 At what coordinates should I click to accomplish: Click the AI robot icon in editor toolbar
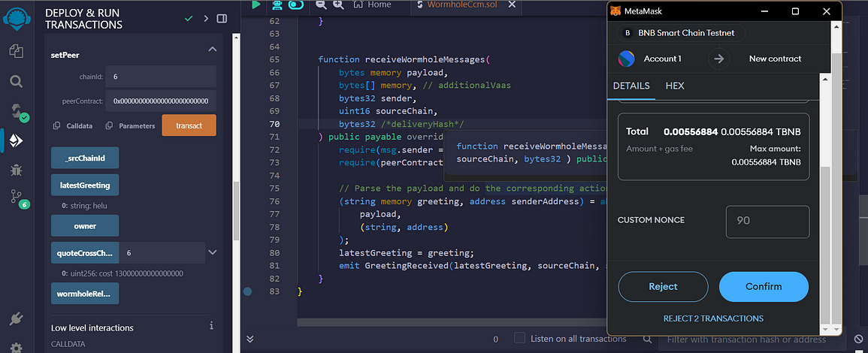(x=277, y=5)
